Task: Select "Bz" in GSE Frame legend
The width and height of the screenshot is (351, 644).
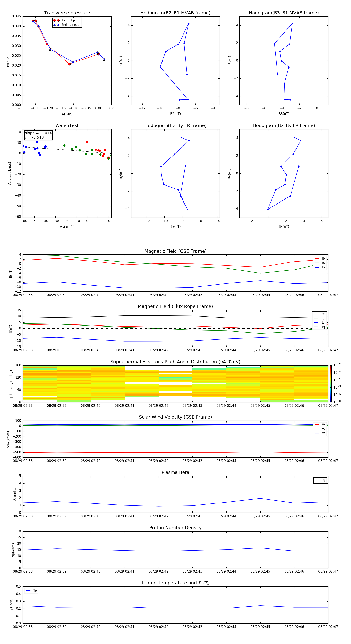Action: point(320,267)
